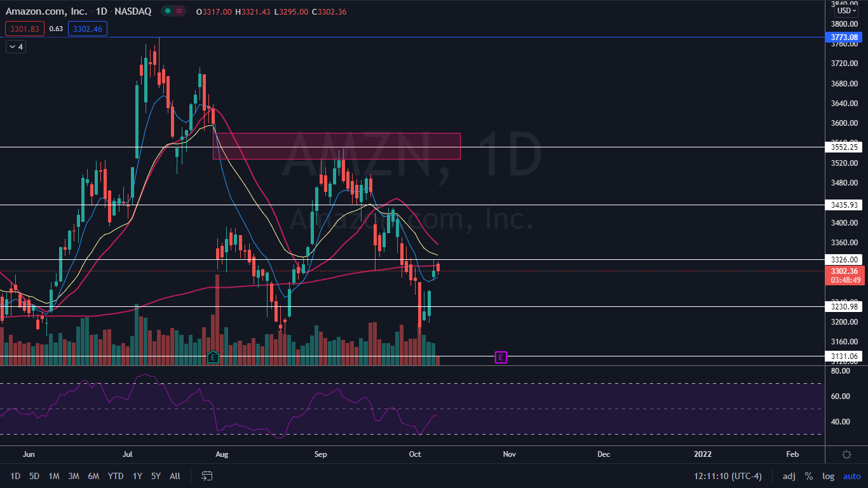Click the RSI scale value 60.00
868x488 pixels.
point(840,396)
